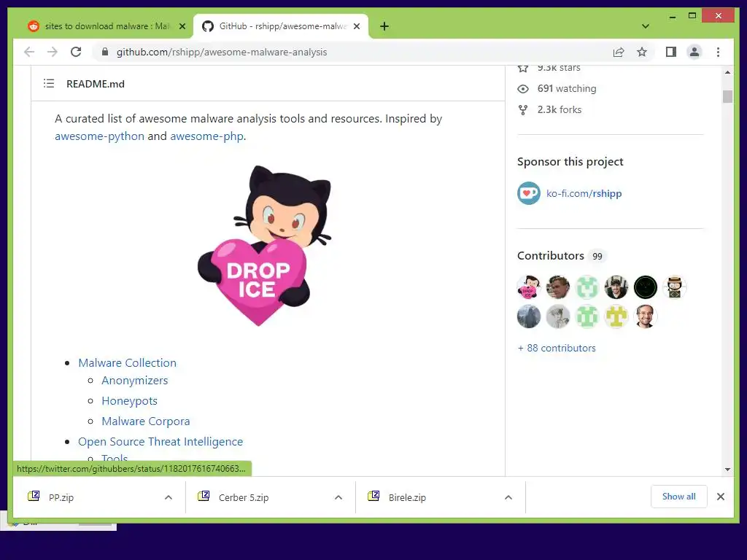Maximize the Chrome window

(x=692, y=16)
